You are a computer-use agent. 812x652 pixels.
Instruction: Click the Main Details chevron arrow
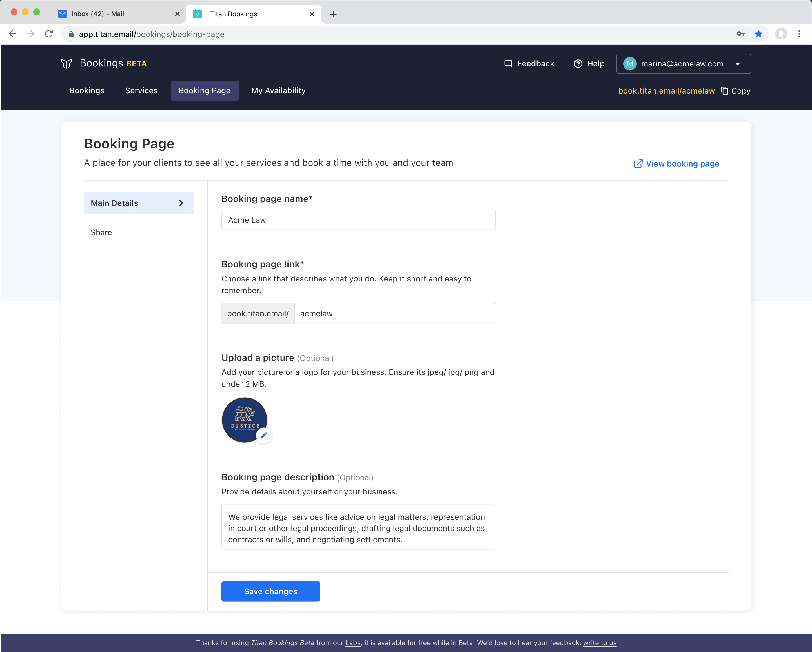[x=181, y=203]
